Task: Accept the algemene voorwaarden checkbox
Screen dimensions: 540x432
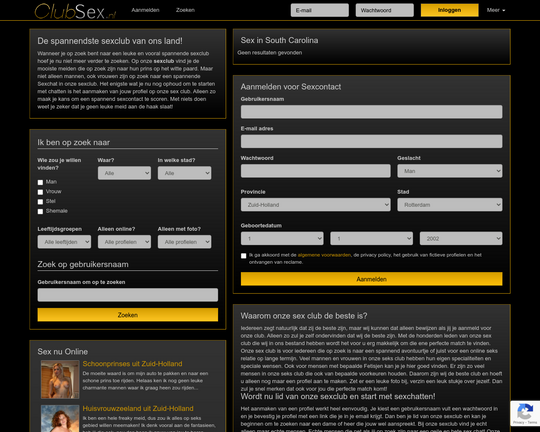Action: pyautogui.click(x=243, y=256)
